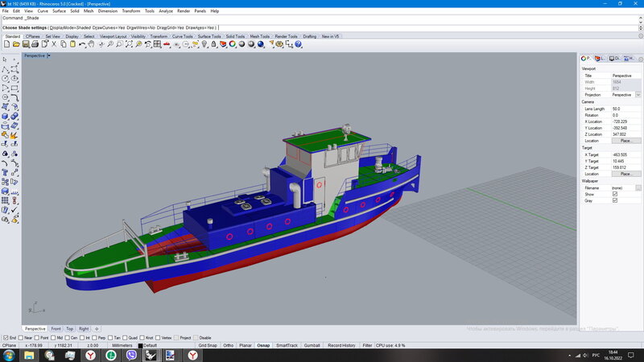Uncheck the wallpaper Show checkbox
644x362 pixels.
[615, 194]
